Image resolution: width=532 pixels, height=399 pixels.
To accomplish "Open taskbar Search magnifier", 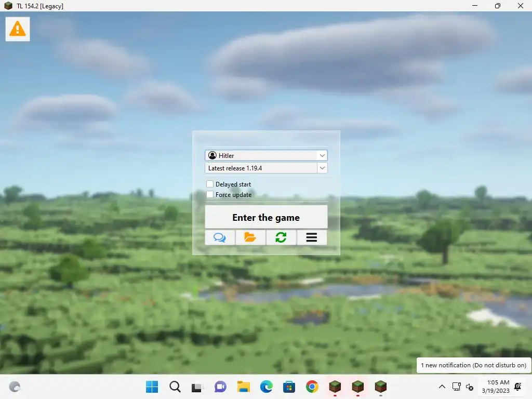I will pos(175,387).
